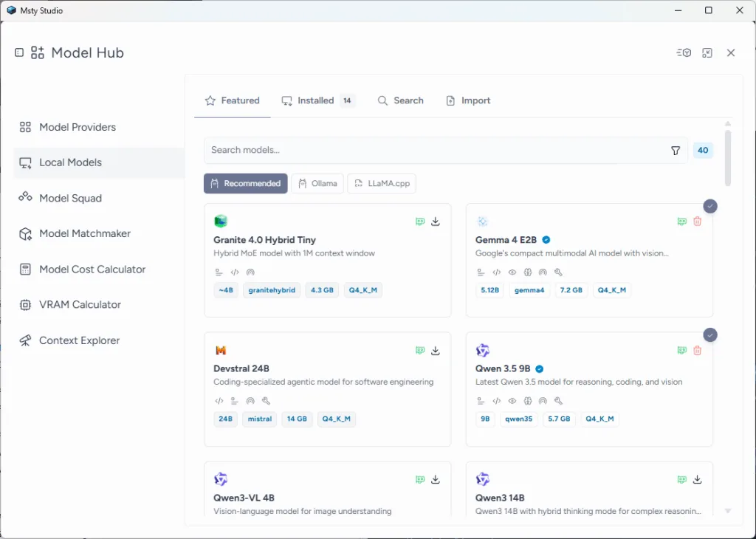Open the Import tab
This screenshot has width=756, height=539.
coord(468,100)
